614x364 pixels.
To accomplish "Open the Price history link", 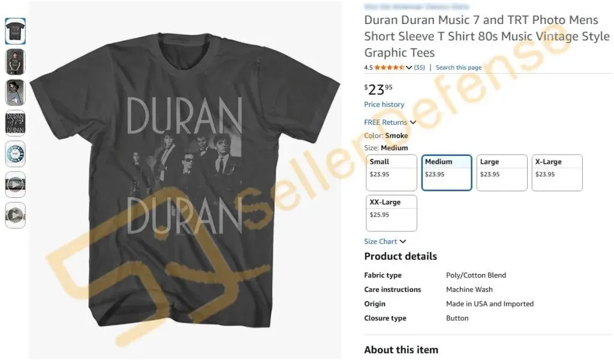I will point(384,104).
